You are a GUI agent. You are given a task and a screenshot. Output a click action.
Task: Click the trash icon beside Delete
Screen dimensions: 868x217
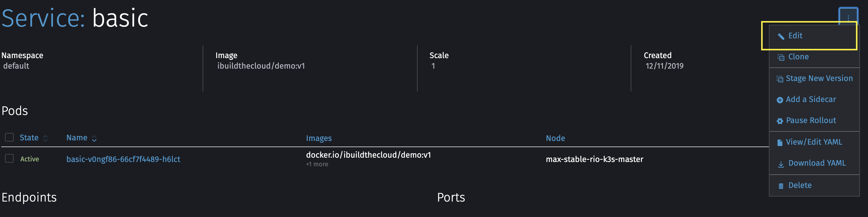(781, 185)
